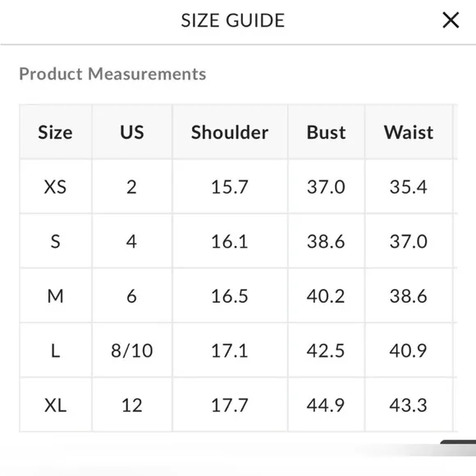Click the Product Measurements heading
The height and width of the screenshot is (476, 476).
[x=112, y=74]
